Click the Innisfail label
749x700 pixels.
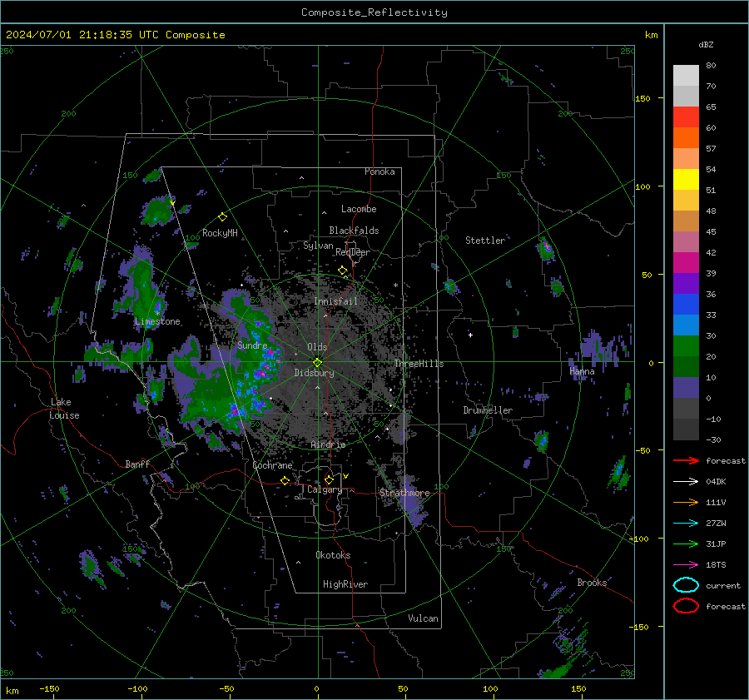335,301
